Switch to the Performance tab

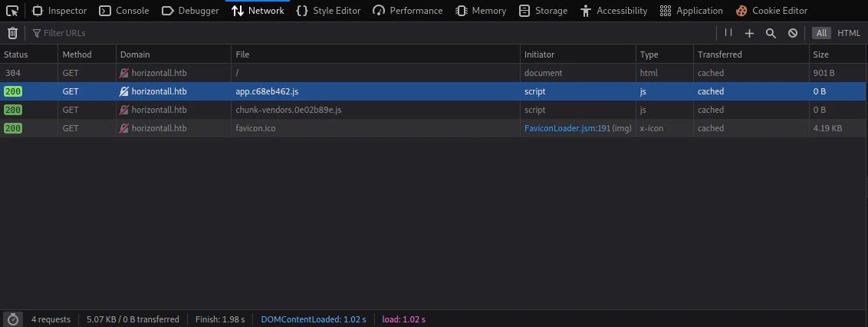coord(408,11)
